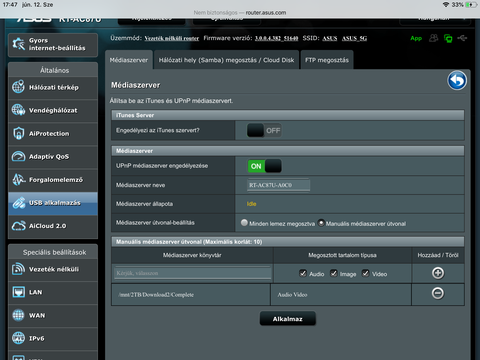
Task: Open Gyors internet-beállítás wizard
Action: [53, 44]
